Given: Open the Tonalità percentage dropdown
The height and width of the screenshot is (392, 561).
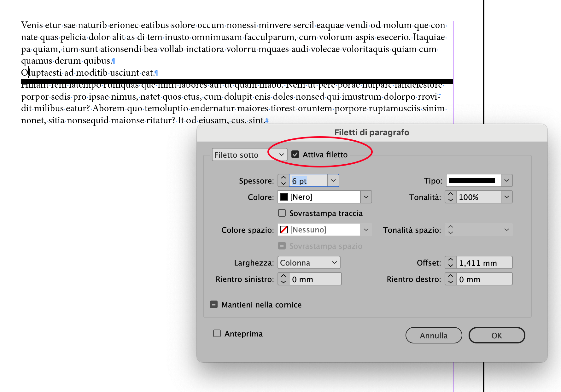Looking at the screenshot, I should (x=506, y=197).
